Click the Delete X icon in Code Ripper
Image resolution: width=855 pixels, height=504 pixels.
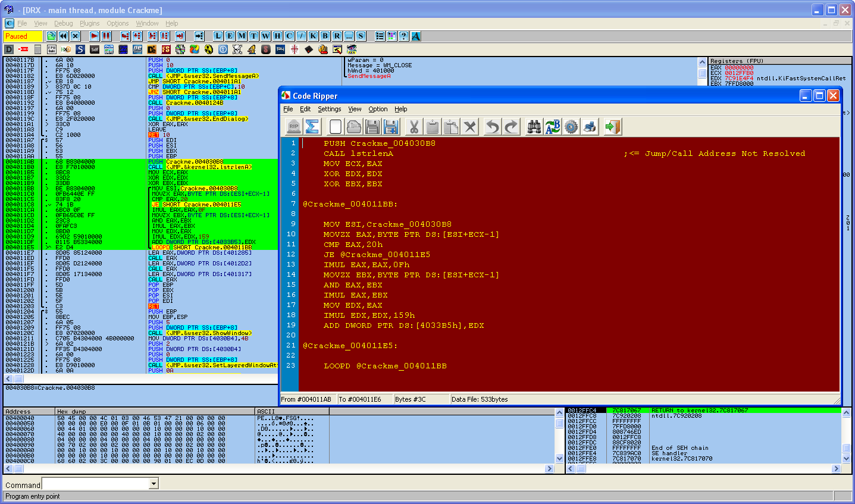point(470,126)
